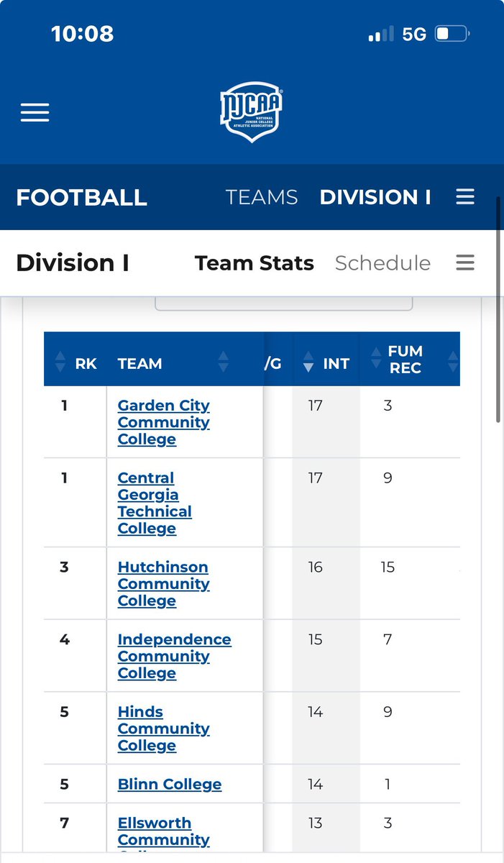
Task: Expand the dropdown box above the table
Action: [284, 303]
